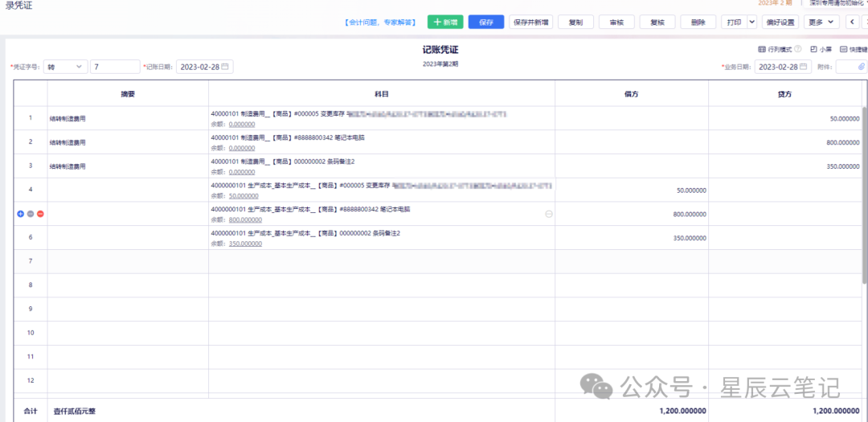Switch to 行列模式 view
Screen dimensions: 868x422
pyautogui.click(x=775, y=49)
